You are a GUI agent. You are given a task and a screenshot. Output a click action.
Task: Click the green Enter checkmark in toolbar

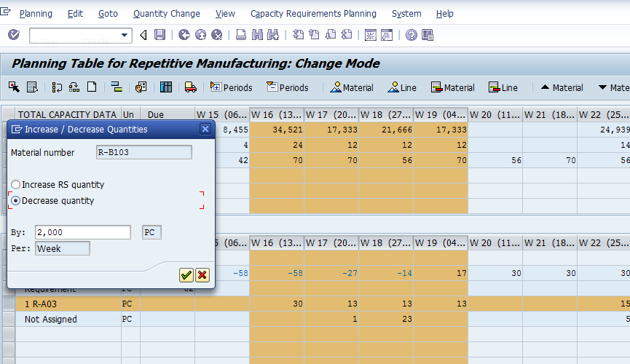[13, 35]
